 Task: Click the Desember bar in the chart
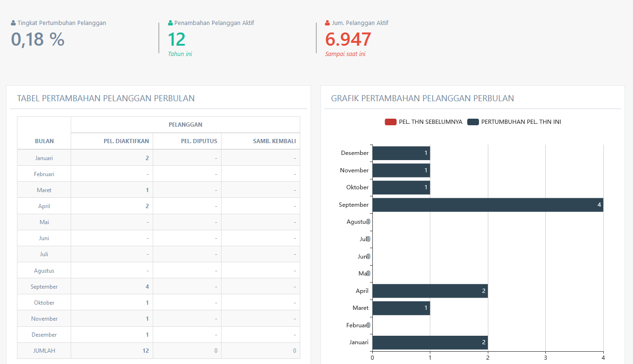tap(401, 153)
